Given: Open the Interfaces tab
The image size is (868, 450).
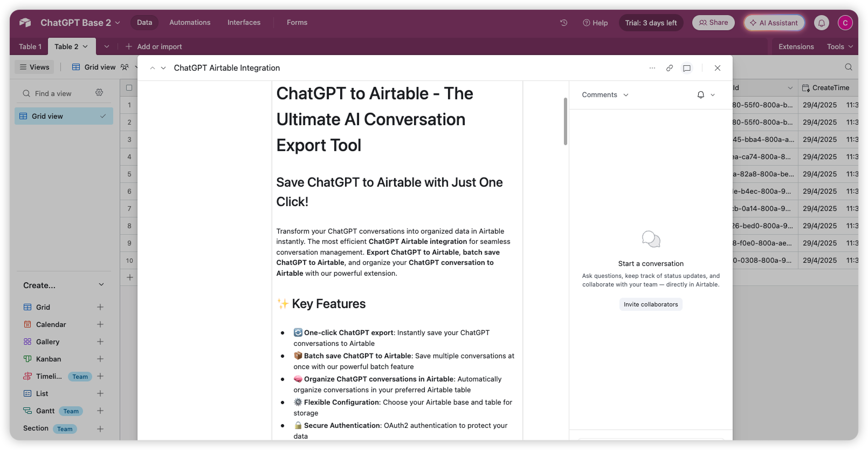Looking at the screenshot, I should click(x=244, y=23).
